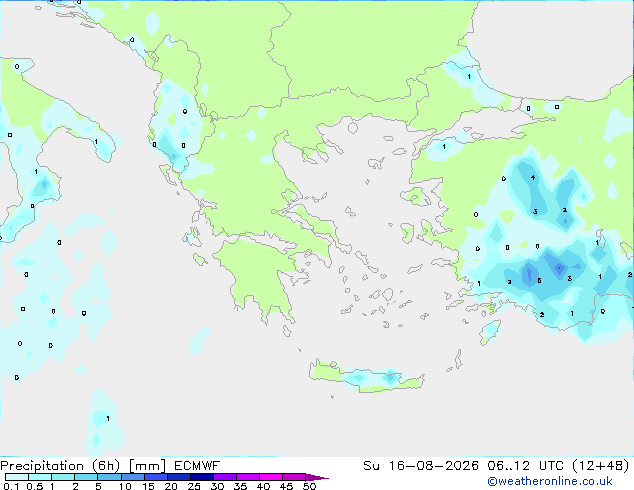Image resolution: width=634 pixels, height=490 pixels.
Task: Click the "40" legend scale label
Action: point(264,486)
